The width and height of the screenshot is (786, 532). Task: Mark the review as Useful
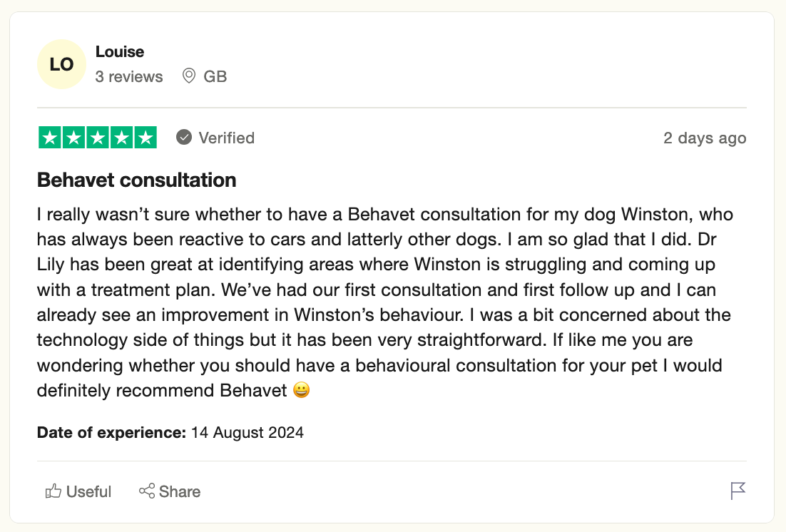(x=78, y=491)
